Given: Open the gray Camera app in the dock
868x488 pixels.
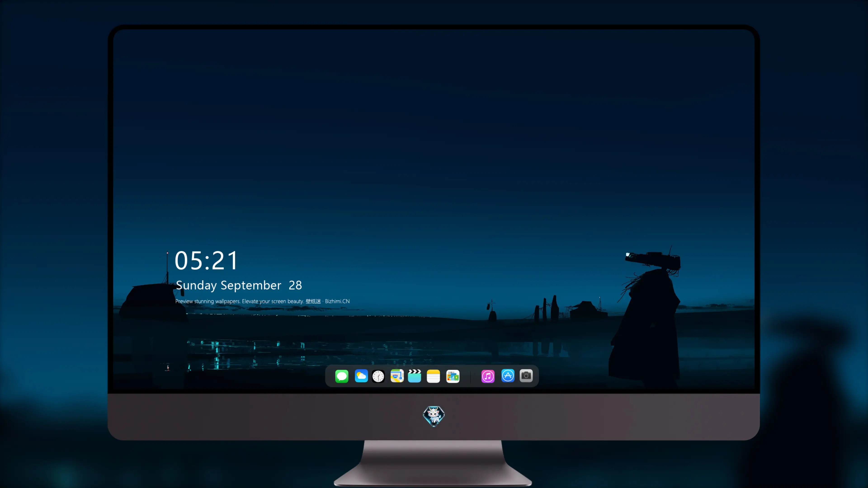Looking at the screenshot, I should pos(526,375).
